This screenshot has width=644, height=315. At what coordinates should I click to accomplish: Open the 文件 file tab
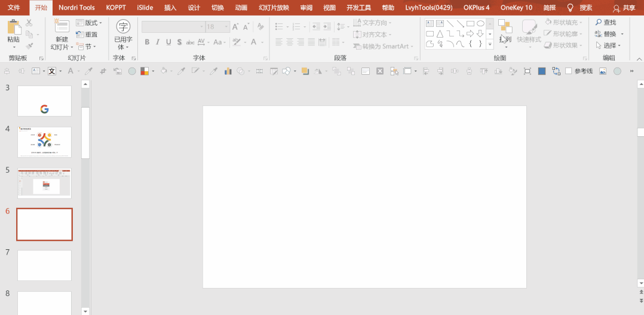click(14, 7)
